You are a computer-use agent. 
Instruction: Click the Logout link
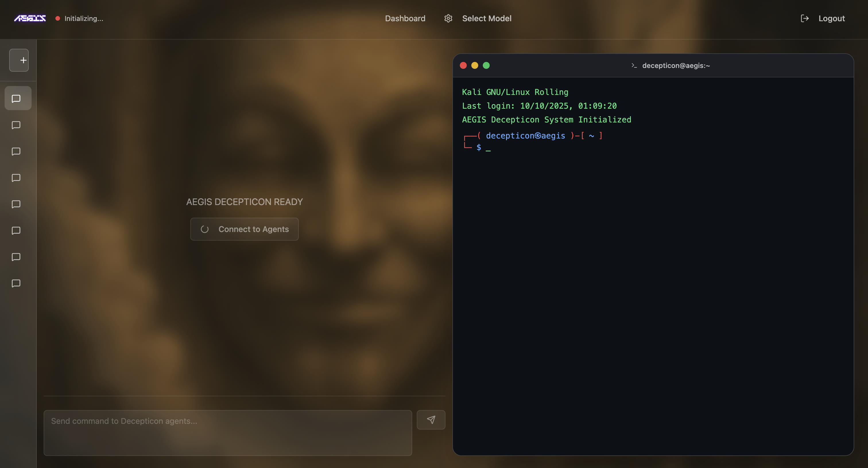[x=832, y=19]
